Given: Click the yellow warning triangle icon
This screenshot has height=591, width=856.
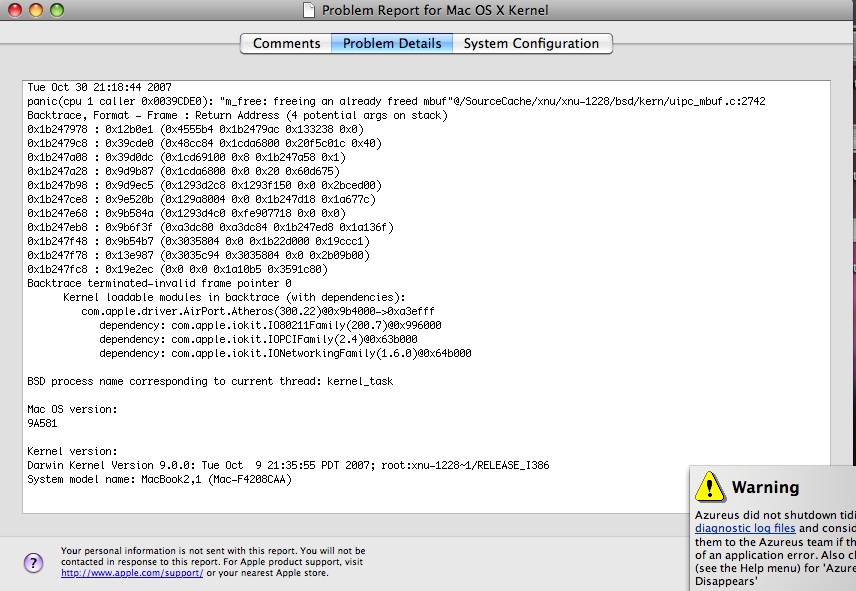Looking at the screenshot, I should (709, 486).
